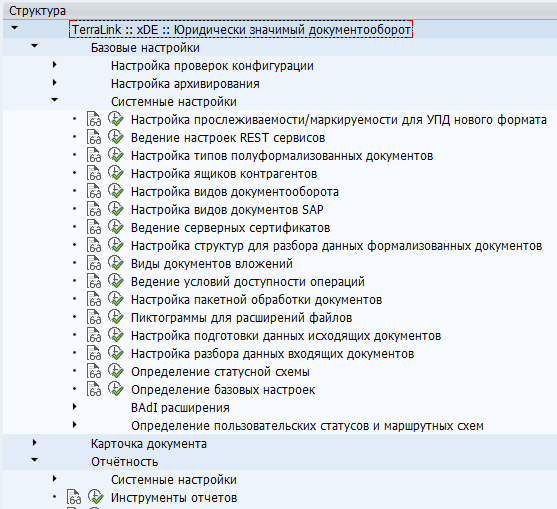
Task: Click text Определение базовых настроек
Action: [x=223, y=390]
